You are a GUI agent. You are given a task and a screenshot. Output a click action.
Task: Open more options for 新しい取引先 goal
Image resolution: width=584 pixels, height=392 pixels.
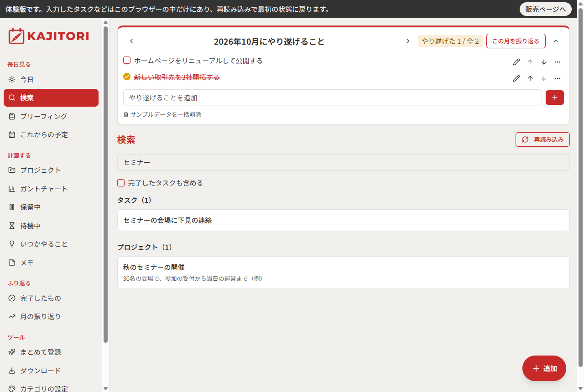coord(558,78)
